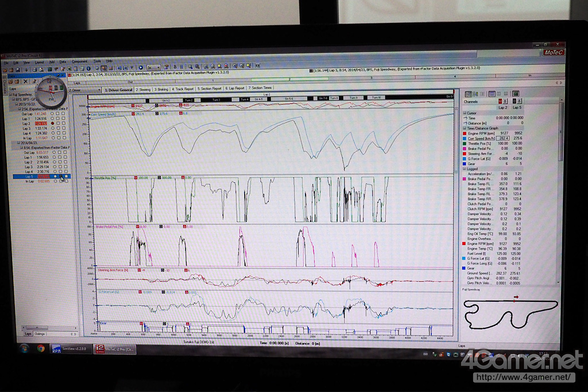The image size is (588, 392).
Task: Open Chrome from the Windows taskbar
Action: [41, 348]
